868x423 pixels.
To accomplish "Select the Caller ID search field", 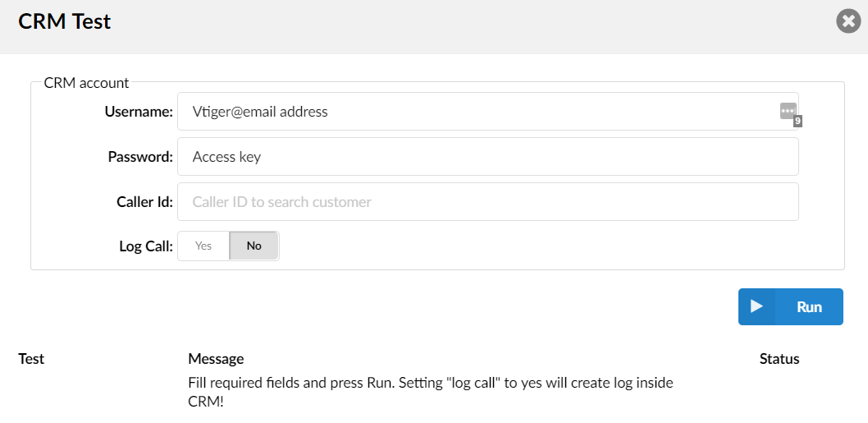I will pyautogui.click(x=487, y=202).
